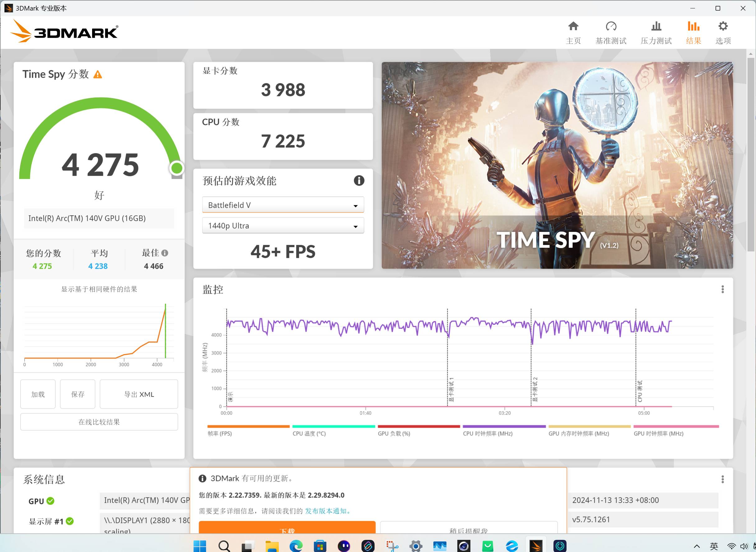
Task: Open the 基准测试 benchmark gauge icon
Action: [x=611, y=26]
